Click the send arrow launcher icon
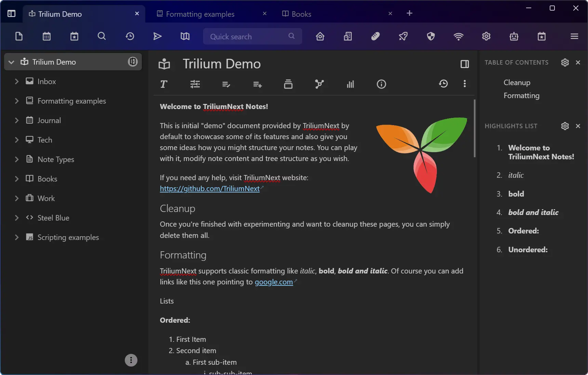588x375 pixels. click(157, 36)
